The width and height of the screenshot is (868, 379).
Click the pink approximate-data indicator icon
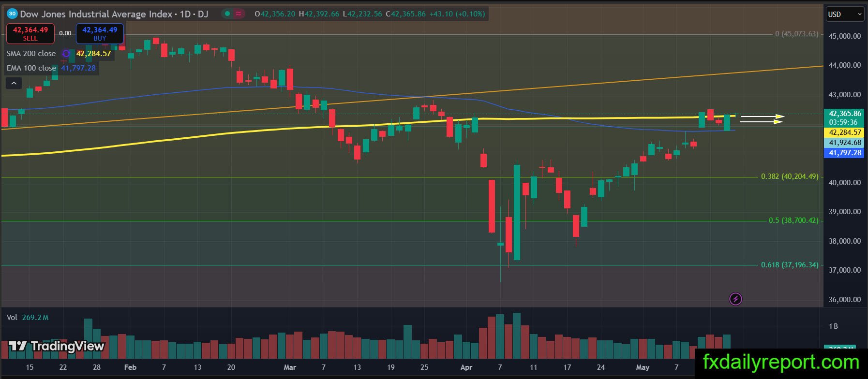click(239, 14)
